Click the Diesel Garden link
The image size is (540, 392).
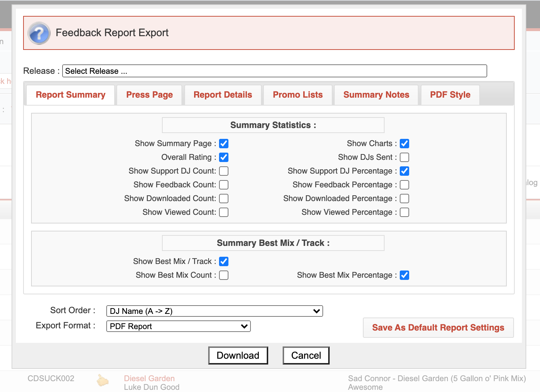pos(149,378)
